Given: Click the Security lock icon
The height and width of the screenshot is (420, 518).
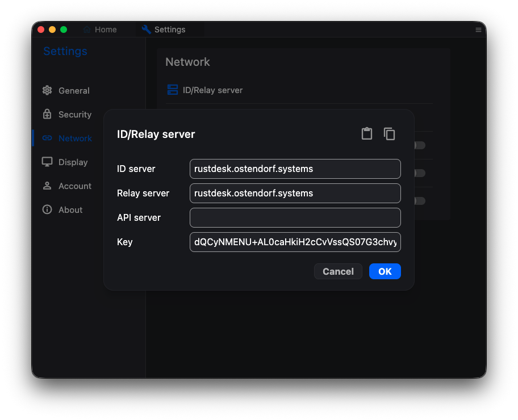Looking at the screenshot, I should coord(47,114).
